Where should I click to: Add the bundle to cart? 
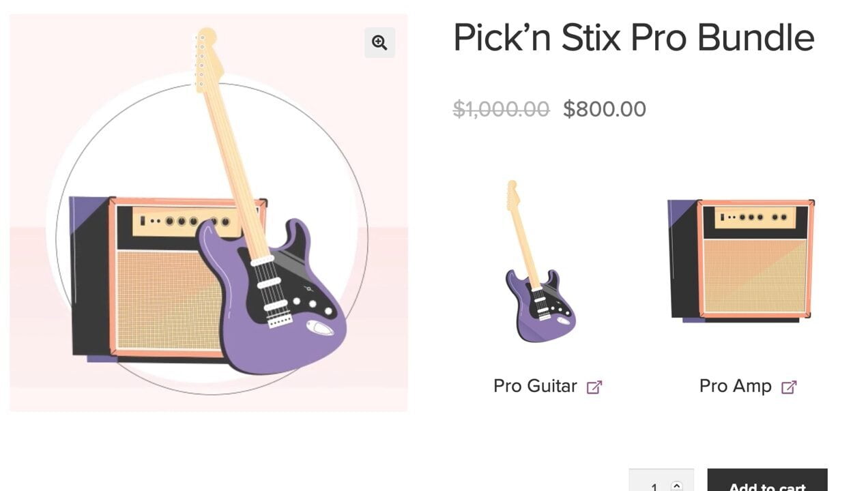point(767,480)
